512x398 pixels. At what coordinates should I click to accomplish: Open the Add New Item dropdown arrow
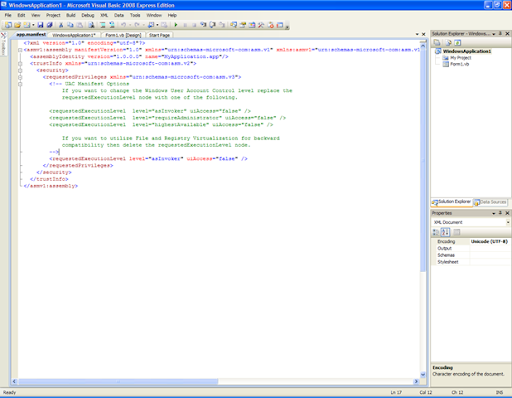pos(33,25)
